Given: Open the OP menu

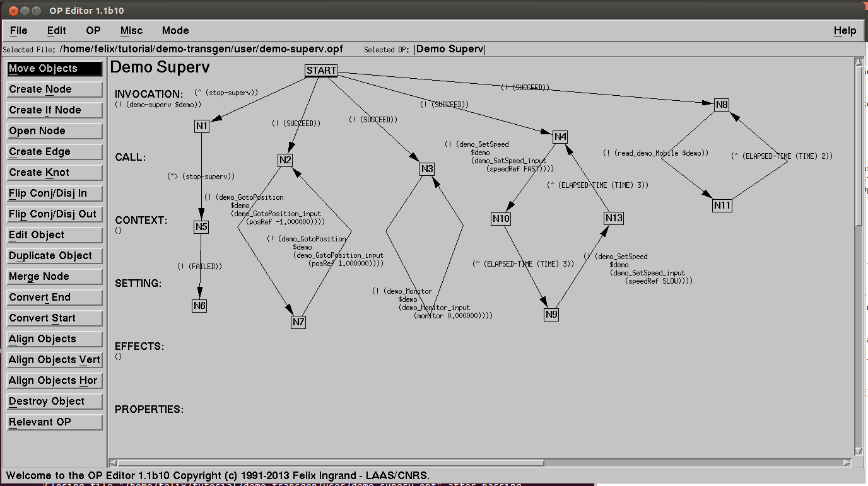Looking at the screenshot, I should click(93, 30).
